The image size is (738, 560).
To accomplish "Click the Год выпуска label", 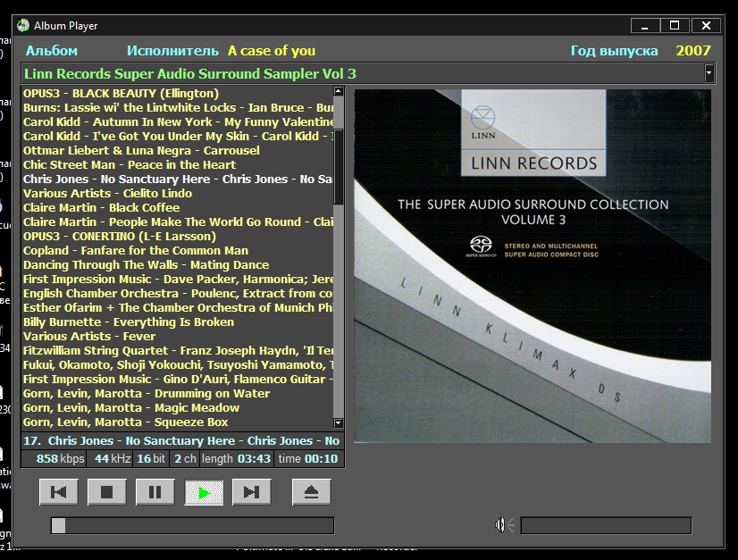I will 614,51.
